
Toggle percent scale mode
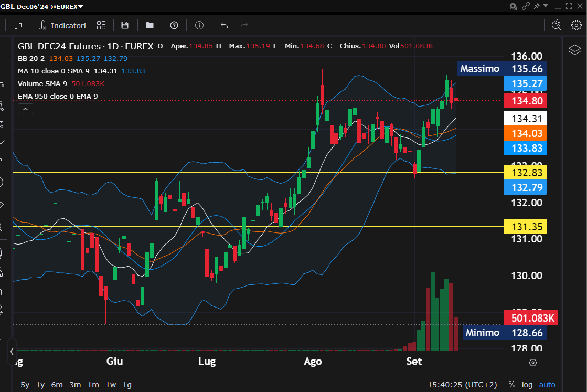(x=511, y=385)
